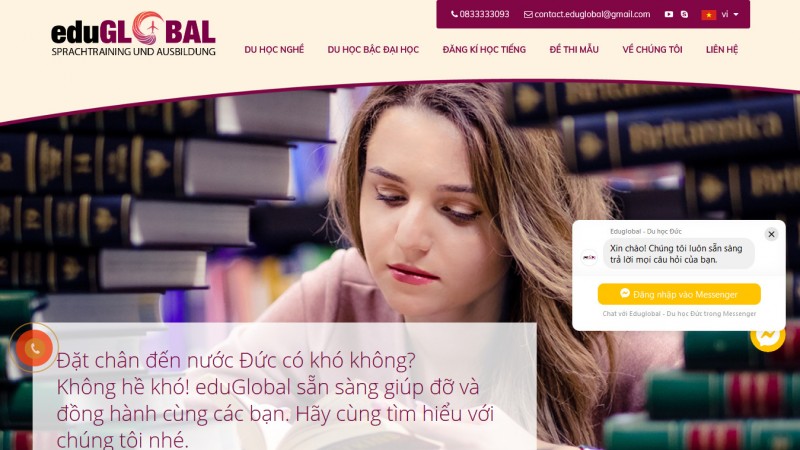Click the phone number 0833333093 link

pos(480,14)
